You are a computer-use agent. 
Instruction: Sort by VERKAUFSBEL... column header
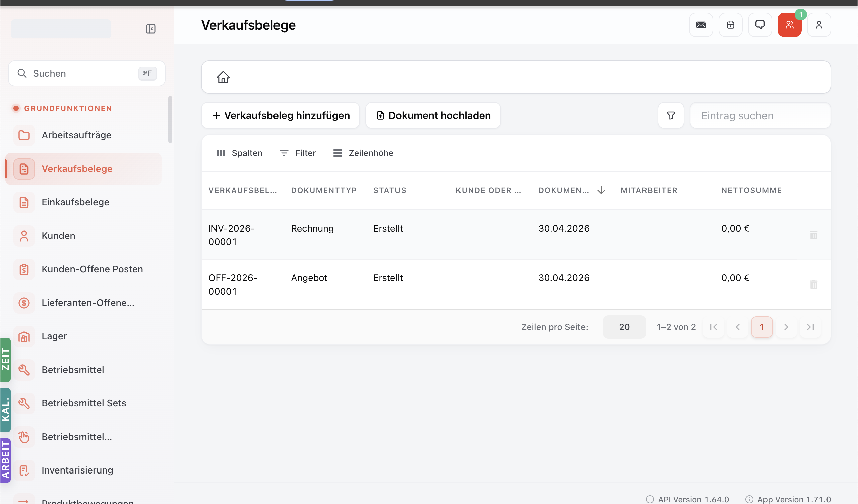243,190
